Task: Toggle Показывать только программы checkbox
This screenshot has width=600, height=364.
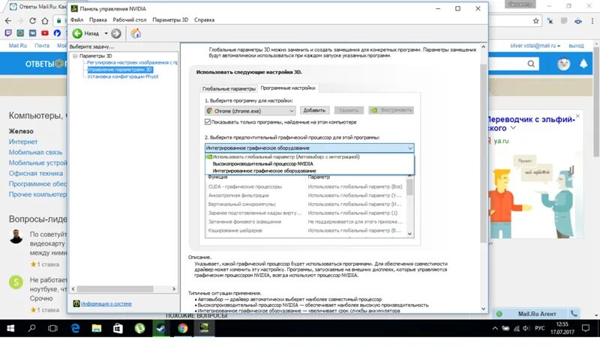Action: click(208, 122)
